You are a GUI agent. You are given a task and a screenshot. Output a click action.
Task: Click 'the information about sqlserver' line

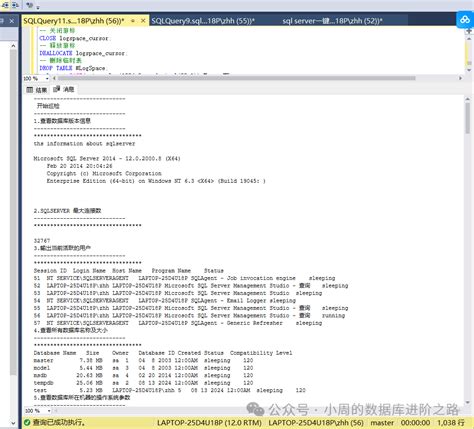84,144
